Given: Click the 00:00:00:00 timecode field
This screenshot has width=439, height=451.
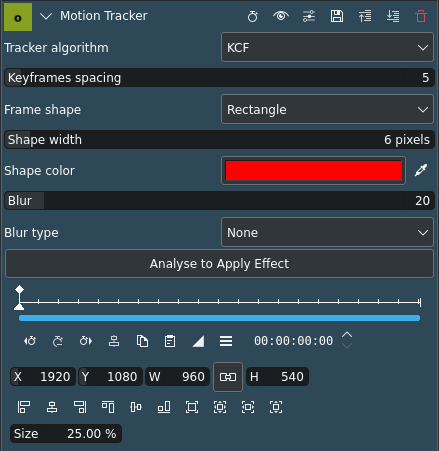Looking at the screenshot, I should coord(293,341).
